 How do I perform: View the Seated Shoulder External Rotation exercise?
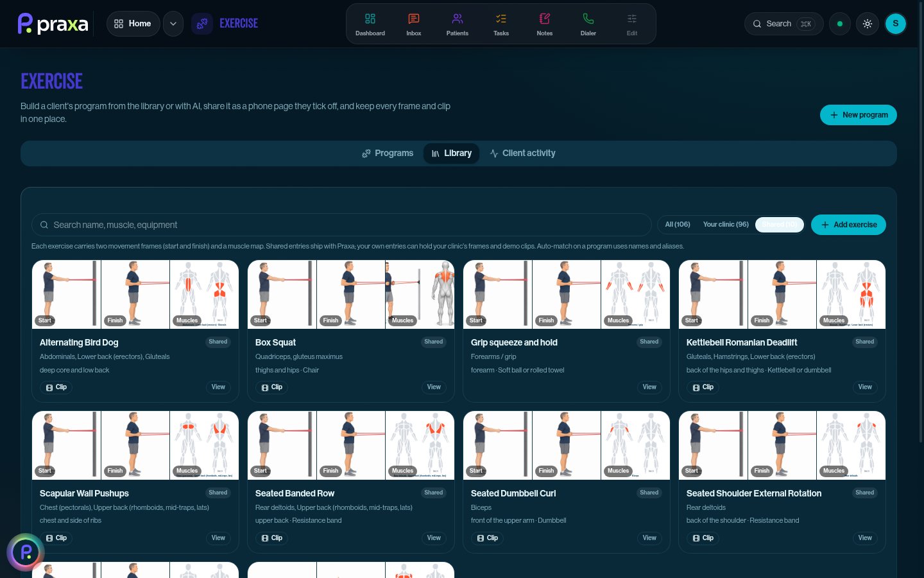[865, 538]
